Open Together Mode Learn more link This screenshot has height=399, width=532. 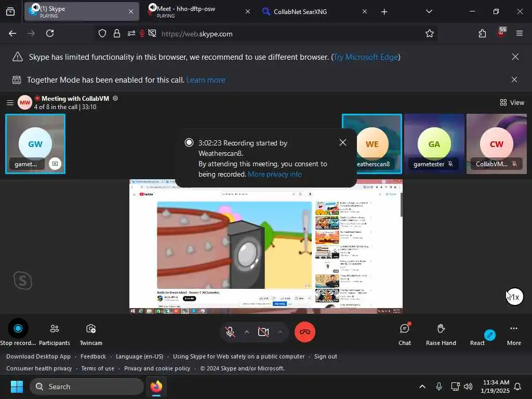[x=206, y=79]
